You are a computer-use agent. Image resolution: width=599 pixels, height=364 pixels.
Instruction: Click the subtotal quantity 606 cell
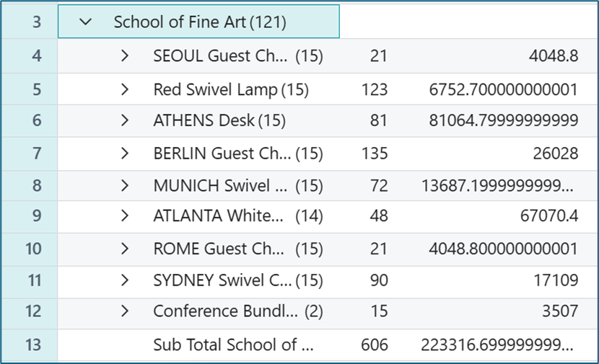[x=375, y=345]
